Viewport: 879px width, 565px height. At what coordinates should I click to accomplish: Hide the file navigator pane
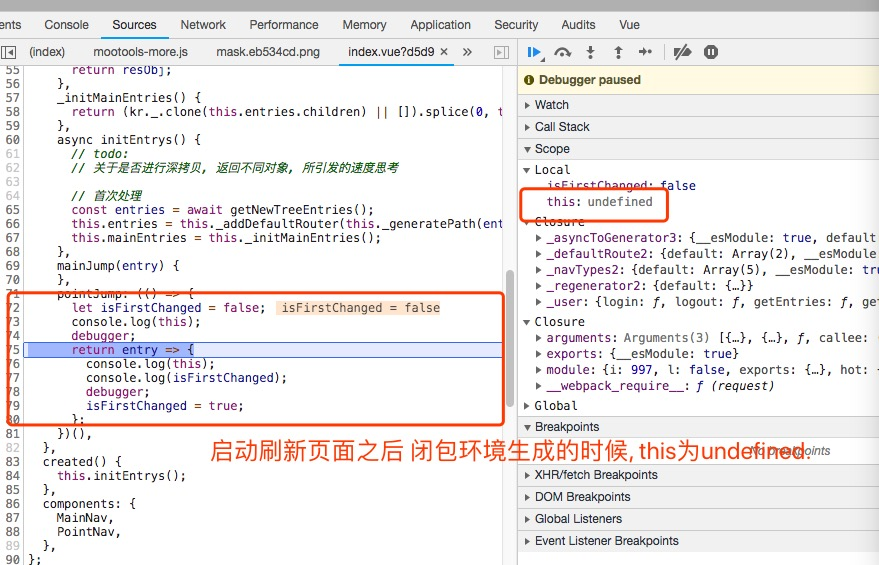click(x=8, y=52)
